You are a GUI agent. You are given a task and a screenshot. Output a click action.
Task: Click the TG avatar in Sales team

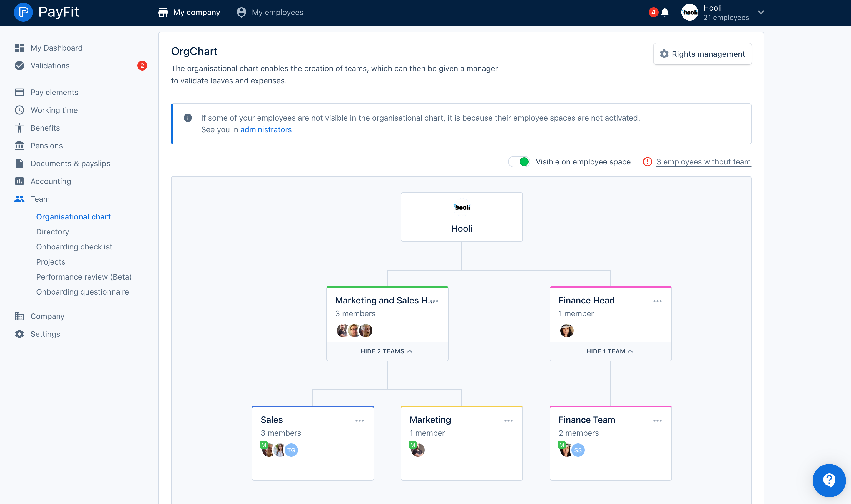click(291, 450)
